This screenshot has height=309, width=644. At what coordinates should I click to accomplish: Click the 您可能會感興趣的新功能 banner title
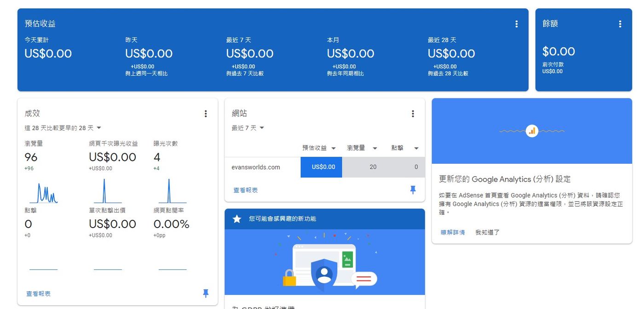tap(282, 219)
